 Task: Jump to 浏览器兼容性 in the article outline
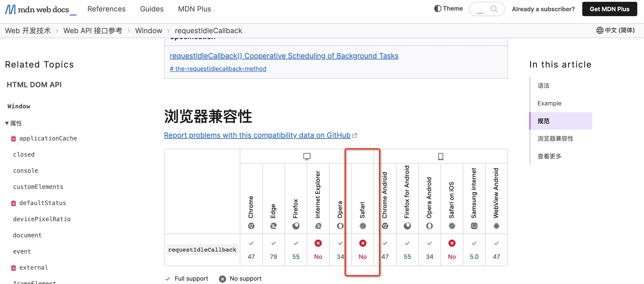555,138
